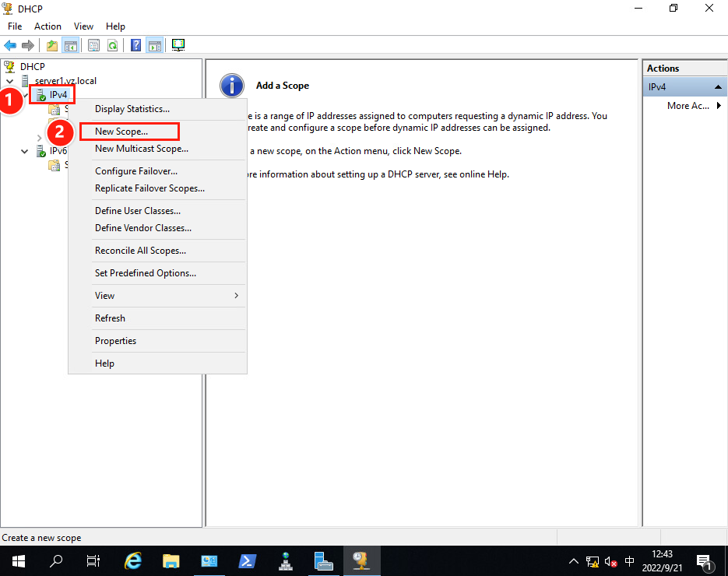Collapse the server1.yz.local tree node
This screenshot has height=576, width=728.
coord(10,81)
